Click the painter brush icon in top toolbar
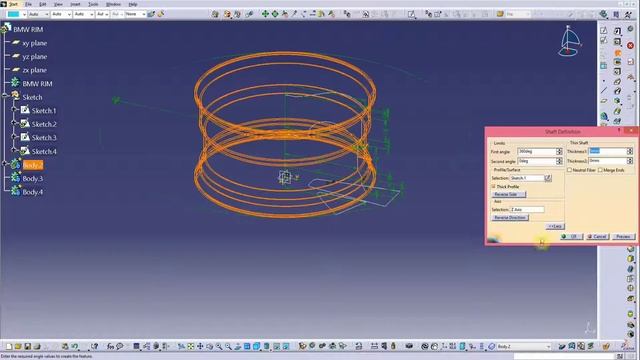Viewport: 640px width, 360px height. click(x=160, y=14)
